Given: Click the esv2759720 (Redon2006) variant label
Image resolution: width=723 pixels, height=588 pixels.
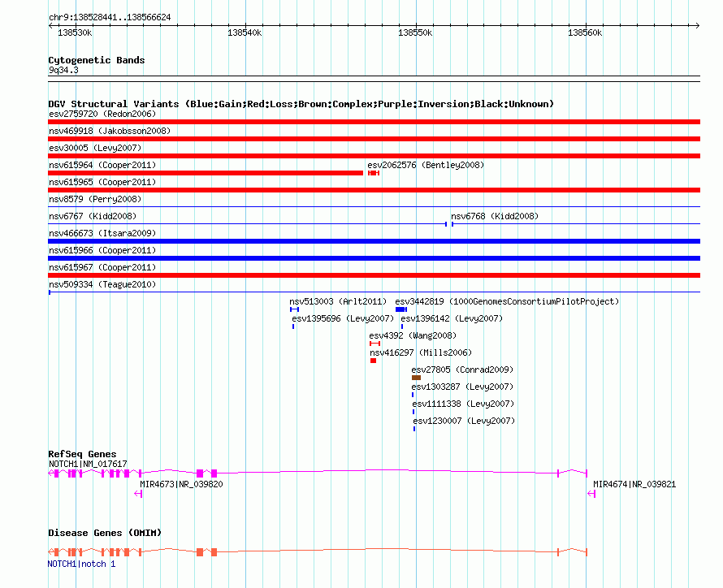Looking at the screenshot, I should pyautogui.click(x=102, y=114).
